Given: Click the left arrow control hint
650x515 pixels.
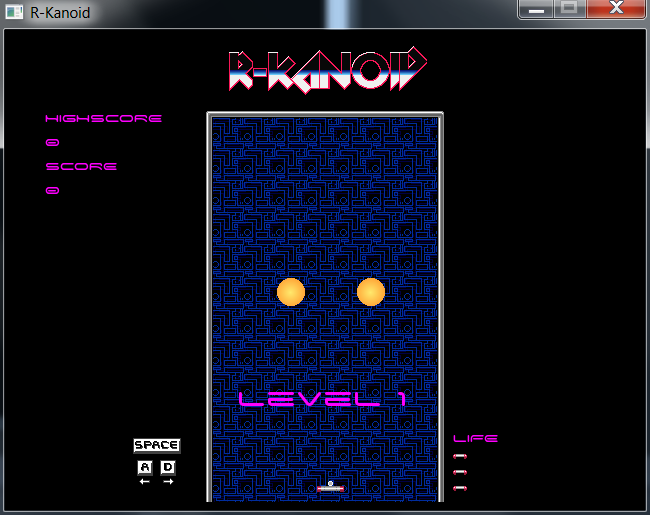Looking at the screenshot, I should 144,482.
